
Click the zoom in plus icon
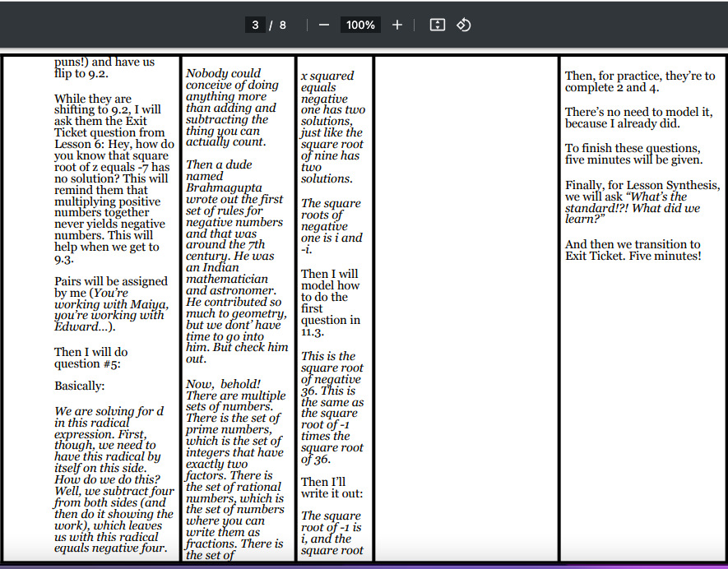point(397,25)
